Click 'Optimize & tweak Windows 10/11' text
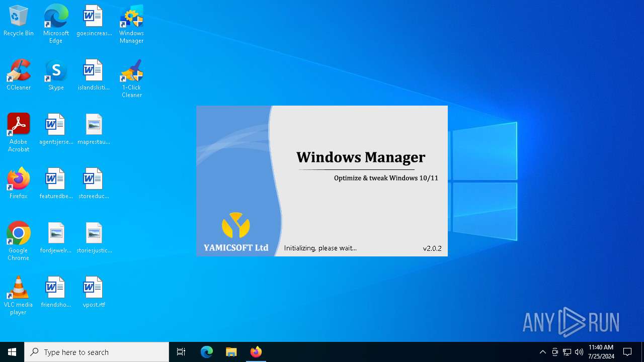The width and height of the screenshot is (644, 362). click(386, 178)
